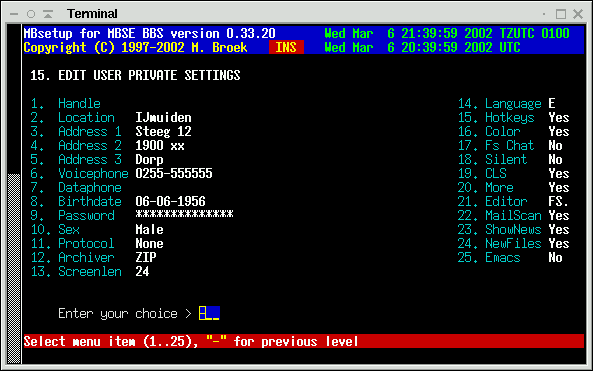Screen dimensions: 593x371
Task: Click the MBsetup version header text
Action: click(x=149, y=33)
